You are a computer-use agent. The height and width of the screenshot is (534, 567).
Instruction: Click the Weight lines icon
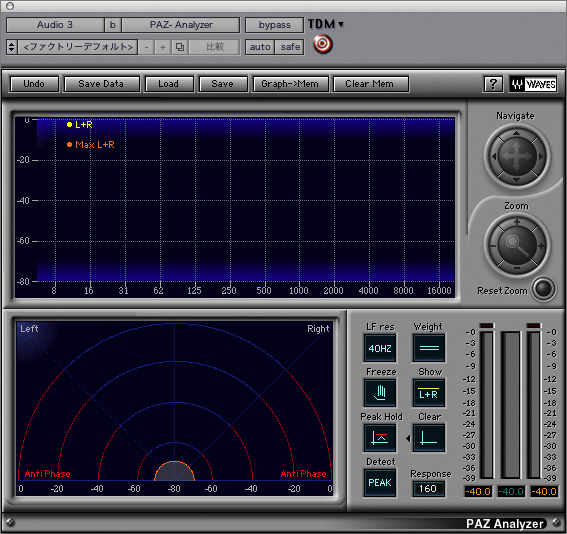point(429,348)
